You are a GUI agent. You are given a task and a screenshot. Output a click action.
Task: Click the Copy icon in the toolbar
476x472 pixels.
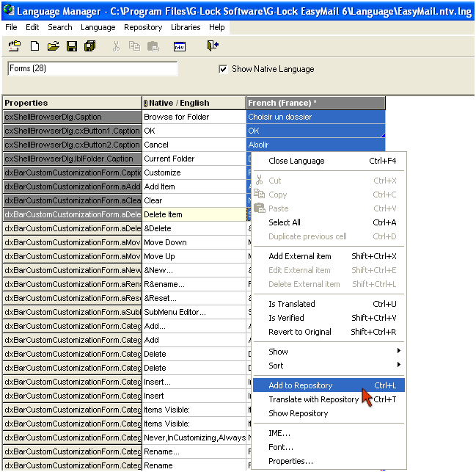click(134, 46)
